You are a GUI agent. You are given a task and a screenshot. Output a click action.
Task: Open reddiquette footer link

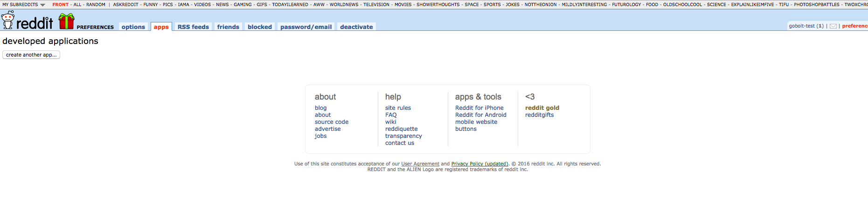402,129
